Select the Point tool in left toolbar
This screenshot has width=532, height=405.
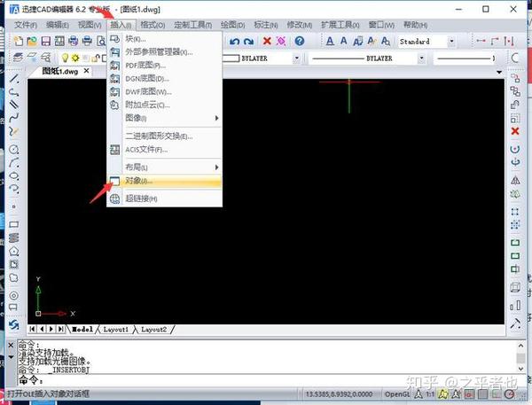[x=14, y=206]
